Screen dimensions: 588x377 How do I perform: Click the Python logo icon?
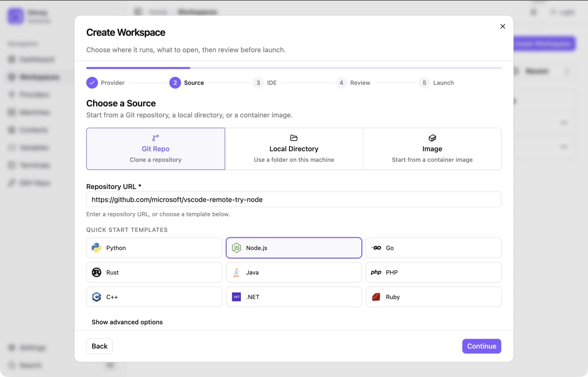point(96,248)
